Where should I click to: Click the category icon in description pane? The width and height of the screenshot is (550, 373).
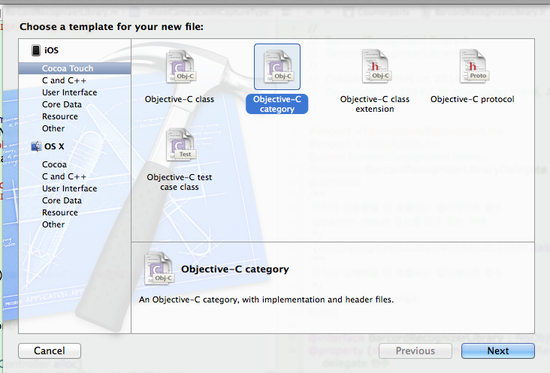[x=159, y=269]
